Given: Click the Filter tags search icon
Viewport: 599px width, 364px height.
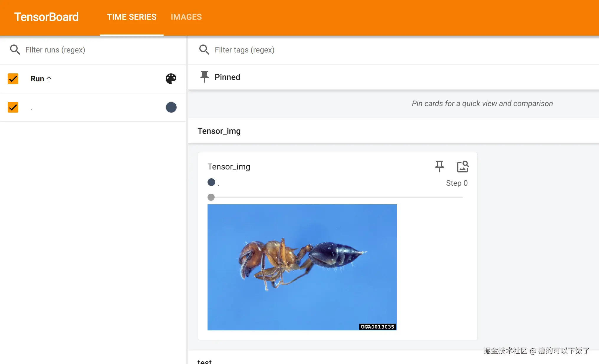Looking at the screenshot, I should coord(204,50).
